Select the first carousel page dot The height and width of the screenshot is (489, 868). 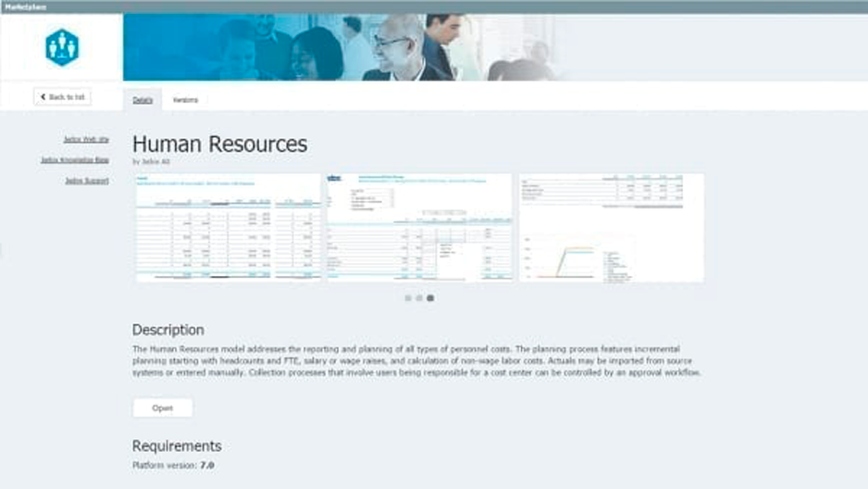pyautogui.click(x=408, y=298)
